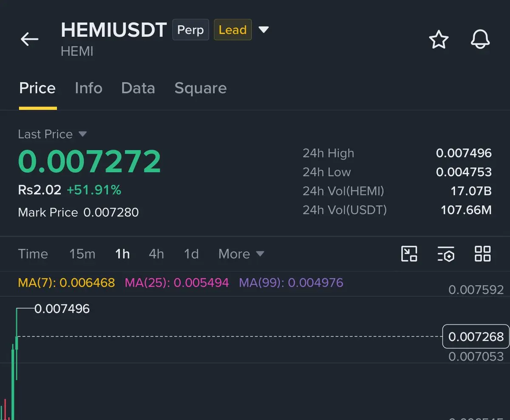Open the Data tab
This screenshot has width=510, height=420.
tap(138, 88)
